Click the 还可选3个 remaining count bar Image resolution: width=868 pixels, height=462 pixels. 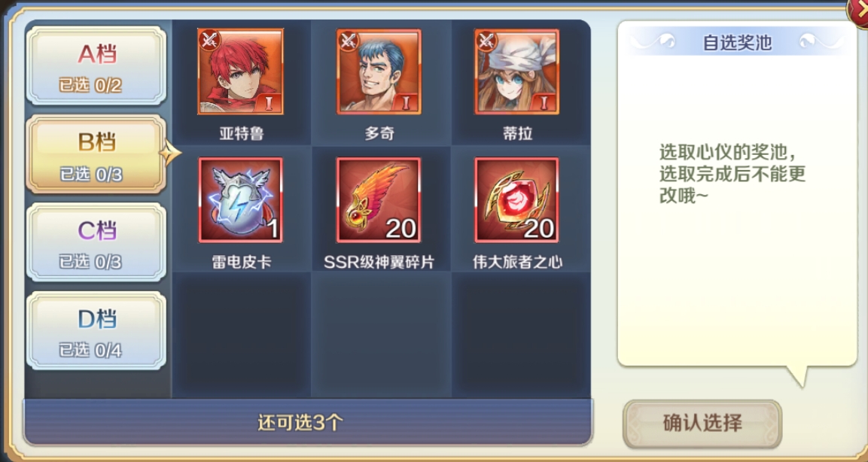pos(308,422)
